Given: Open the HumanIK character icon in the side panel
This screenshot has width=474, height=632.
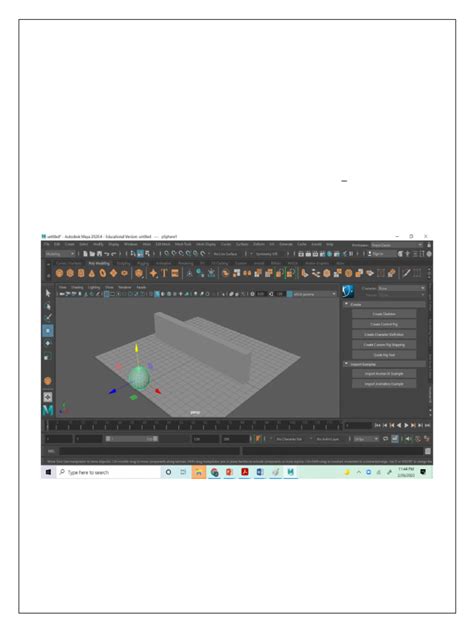Looking at the screenshot, I should [x=347, y=291].
